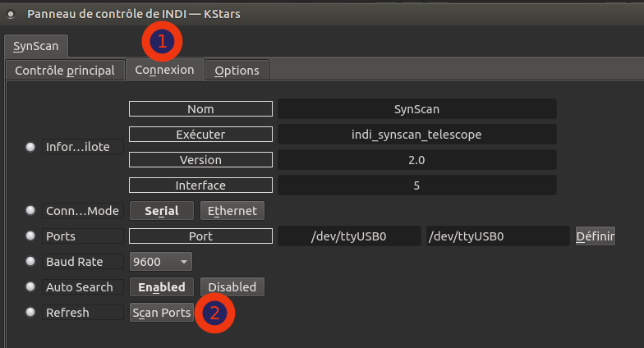Enable Auto Search

(162, 287)
